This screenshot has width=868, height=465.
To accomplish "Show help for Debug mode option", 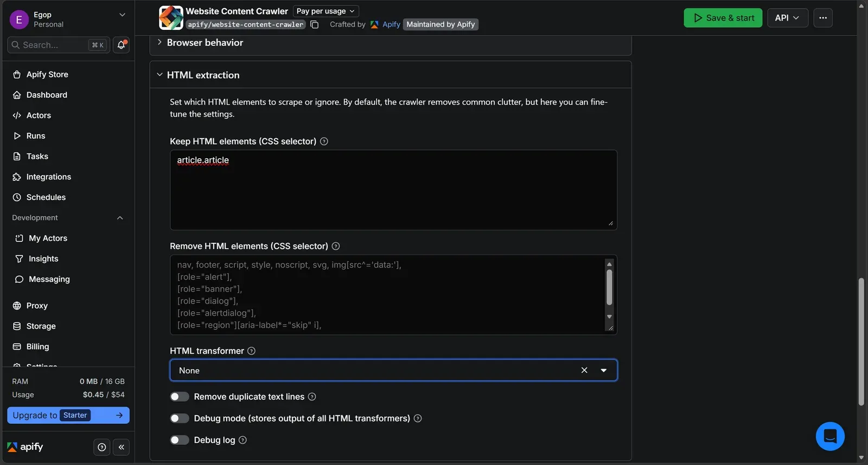I will (418, 418).
